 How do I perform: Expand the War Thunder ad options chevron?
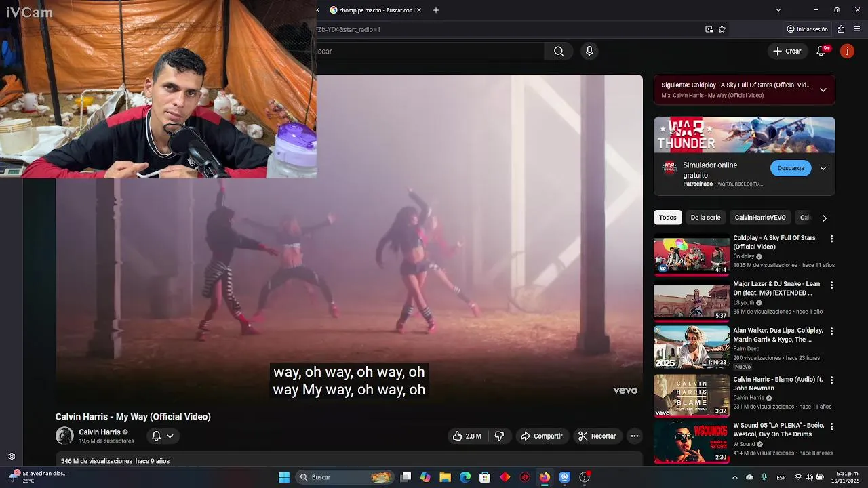pyautogui.click(x=823, y=168)
